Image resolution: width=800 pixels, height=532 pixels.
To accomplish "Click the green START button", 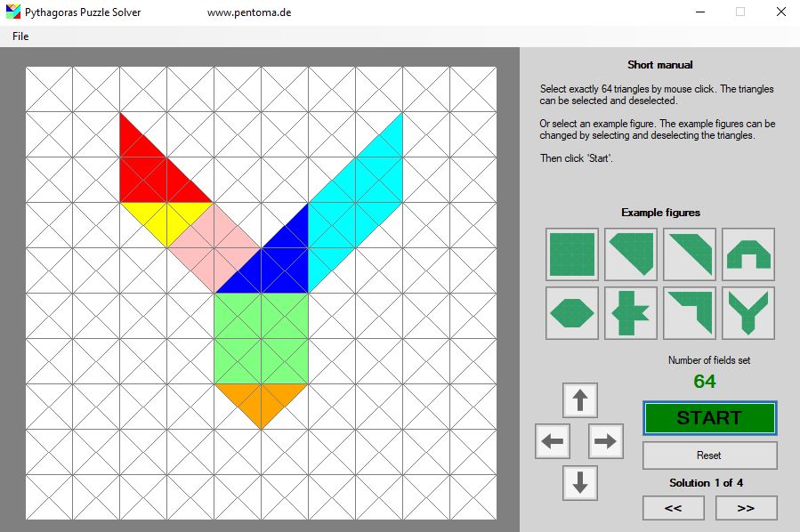I will [x=710, y=418].
